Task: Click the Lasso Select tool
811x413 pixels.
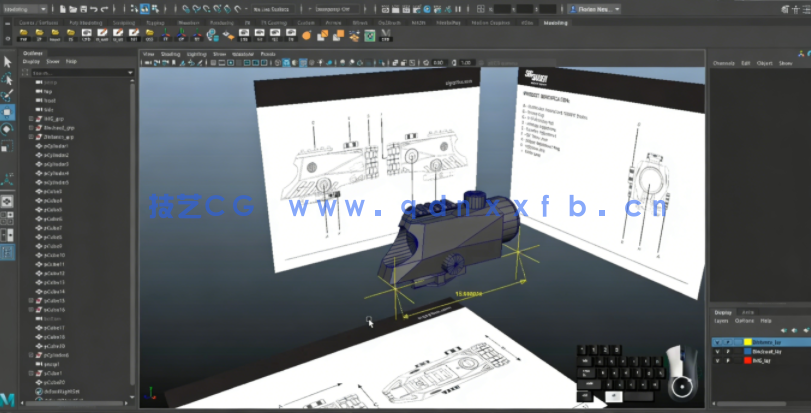Action: coord(7,78)
